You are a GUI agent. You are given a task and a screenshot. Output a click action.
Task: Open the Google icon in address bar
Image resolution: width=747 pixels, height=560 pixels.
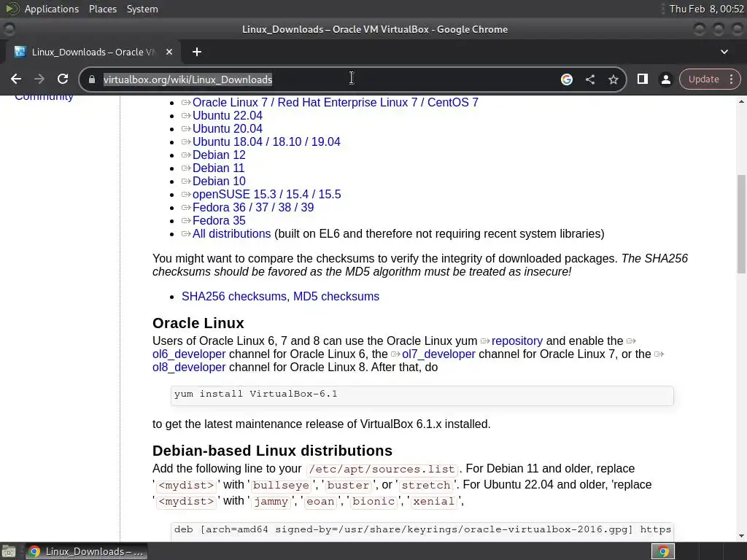pos(566,79)
